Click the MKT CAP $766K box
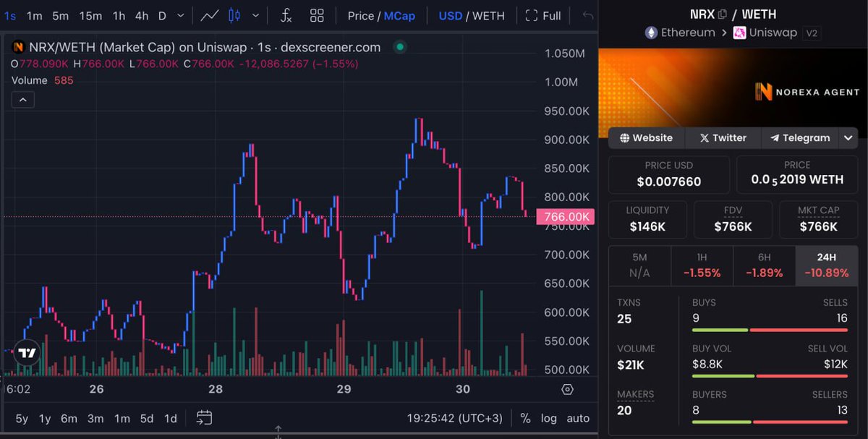This screenshot has height=439, width=868. coord(819,219)
